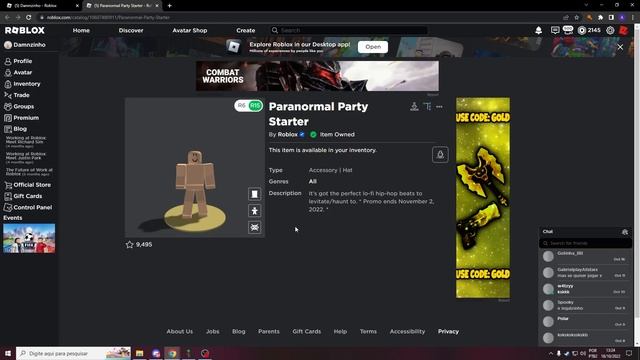Open the Create nav item
Viewport: 640px width, 360px height.
(245, 30)
